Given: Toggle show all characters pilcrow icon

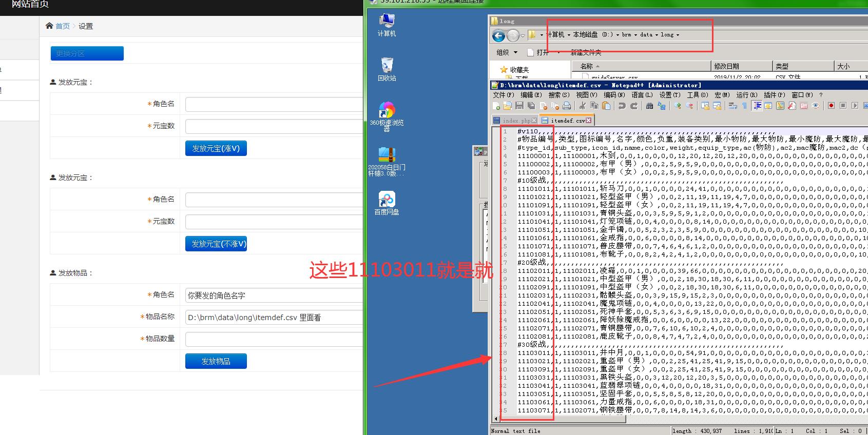Looking at the screenshot, I should click(x=744, y=106).
